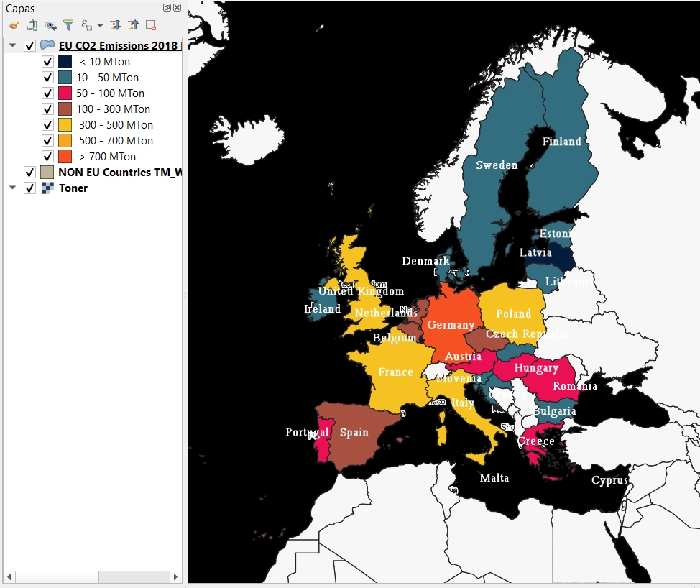Float the Capas panel with undock button

[x=167, y=8]
